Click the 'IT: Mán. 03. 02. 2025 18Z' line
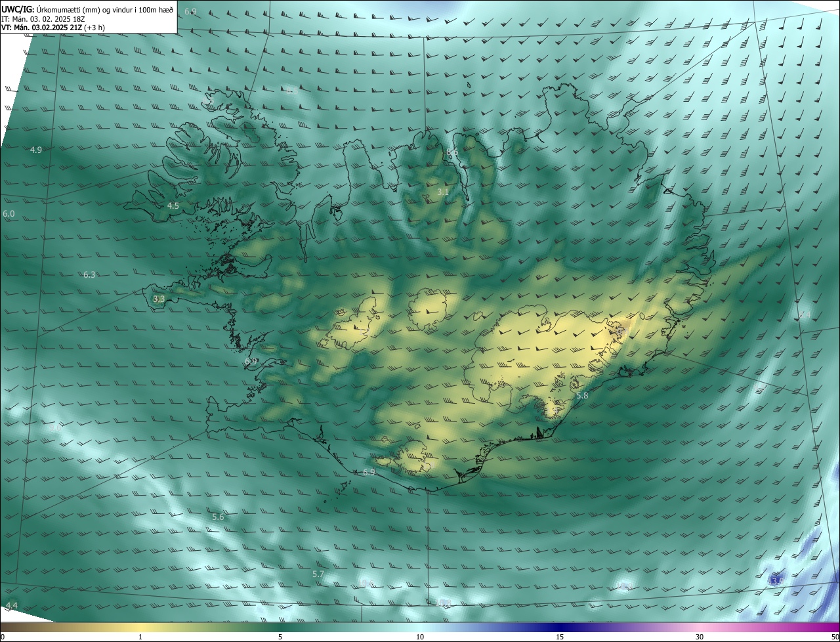840x642 pixels. 44,19
